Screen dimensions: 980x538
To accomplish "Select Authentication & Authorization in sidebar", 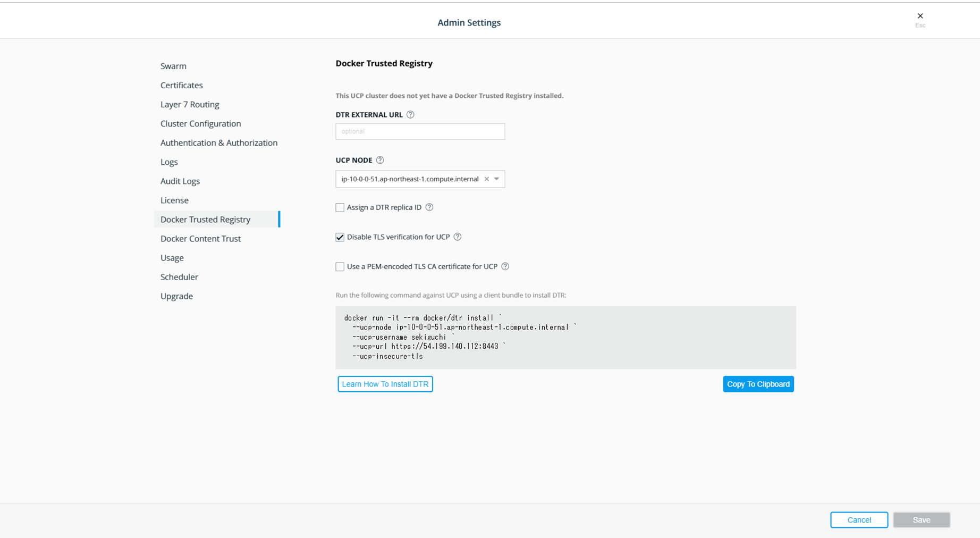I will coord(219,142).
